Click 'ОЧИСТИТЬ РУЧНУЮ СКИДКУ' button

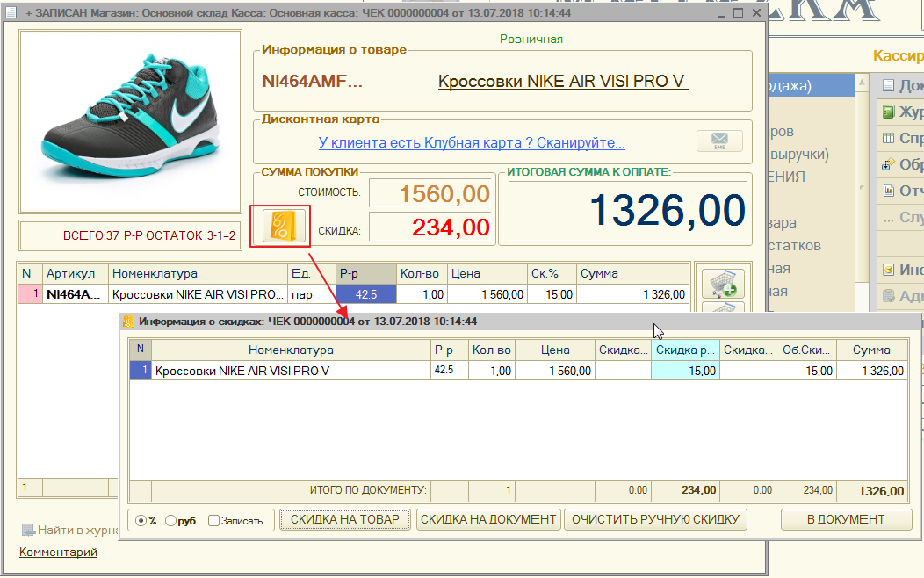tap(655, 520)
